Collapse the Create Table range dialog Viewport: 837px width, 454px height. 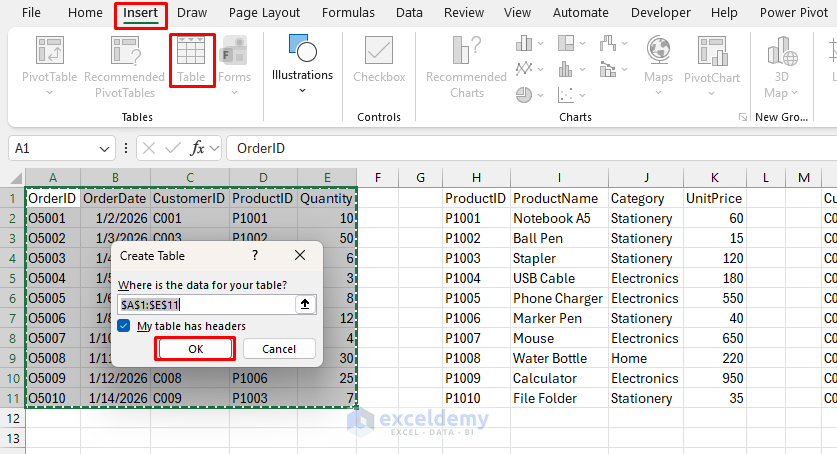click(x=305, y=304)
